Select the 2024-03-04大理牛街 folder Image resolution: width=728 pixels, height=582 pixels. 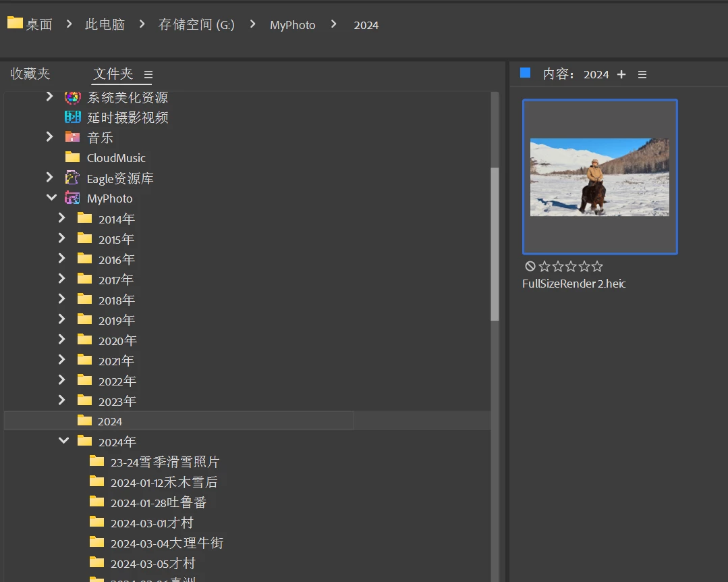click(167, 543)
